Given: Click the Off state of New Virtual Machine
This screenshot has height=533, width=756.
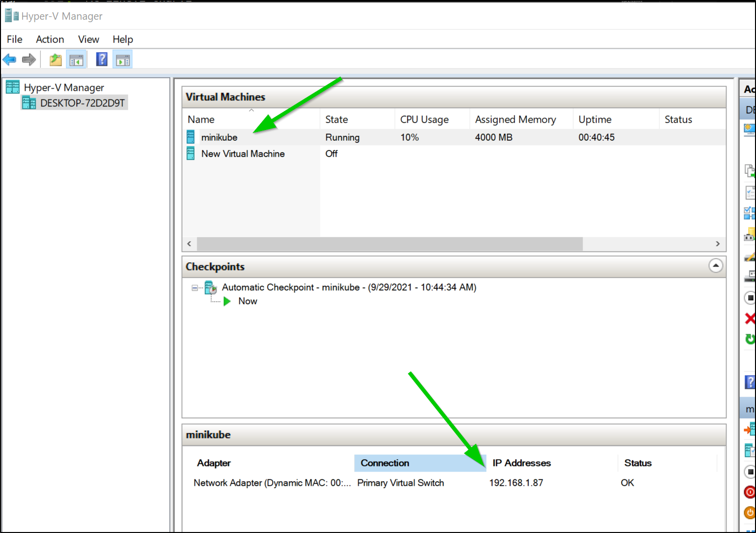Looking at the screenshot, I should coord(331,154).
